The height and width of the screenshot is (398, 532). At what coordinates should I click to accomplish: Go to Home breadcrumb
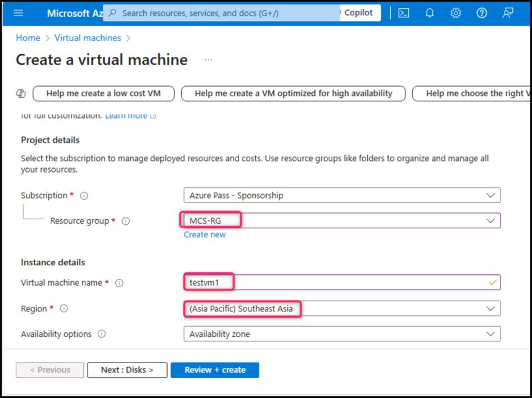pos(28,38)
